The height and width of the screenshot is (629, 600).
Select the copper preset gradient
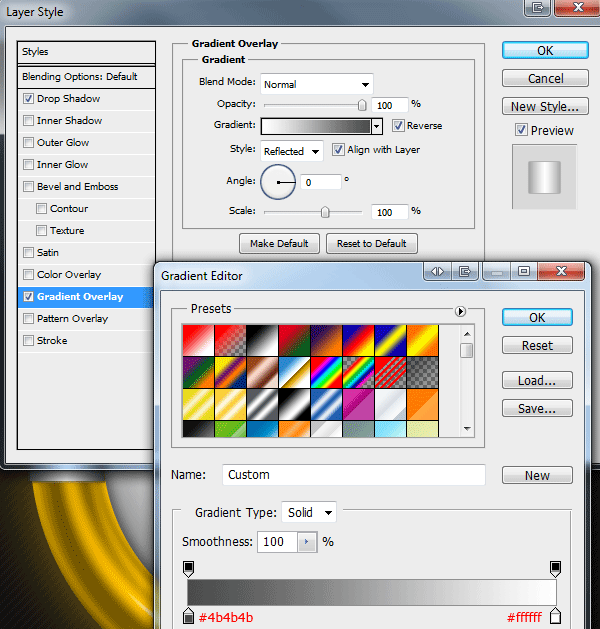(x=262, y=373)
